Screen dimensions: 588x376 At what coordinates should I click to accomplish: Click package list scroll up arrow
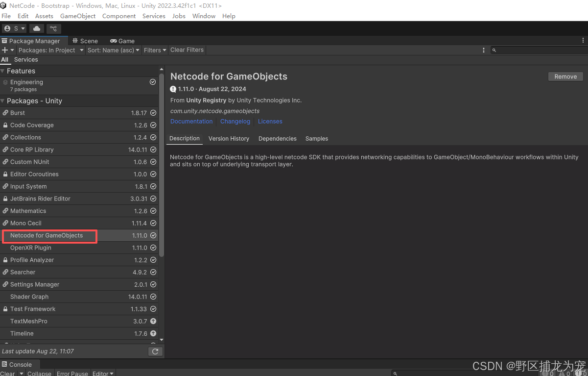(x=162, y=69)
